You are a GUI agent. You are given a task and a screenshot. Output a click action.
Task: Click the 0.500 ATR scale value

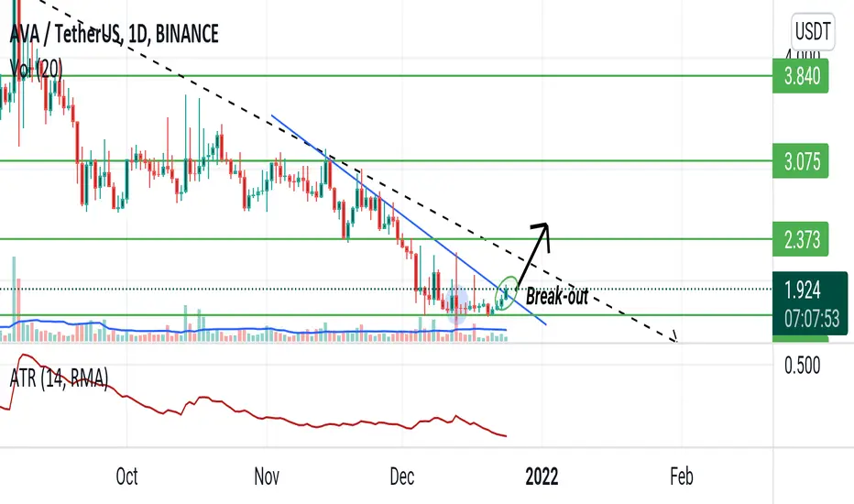[x=803, y=365]
